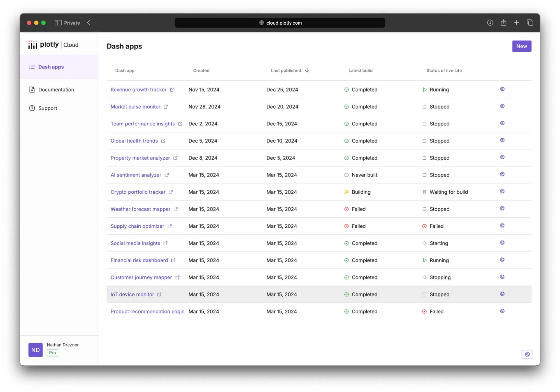The image size is (560, 392).
Task: Click the Waiting for build status
Action: point(449,192)
